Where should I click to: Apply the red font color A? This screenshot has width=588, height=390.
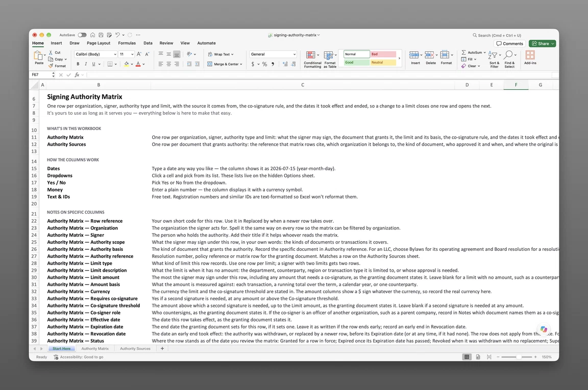[138, 64]
